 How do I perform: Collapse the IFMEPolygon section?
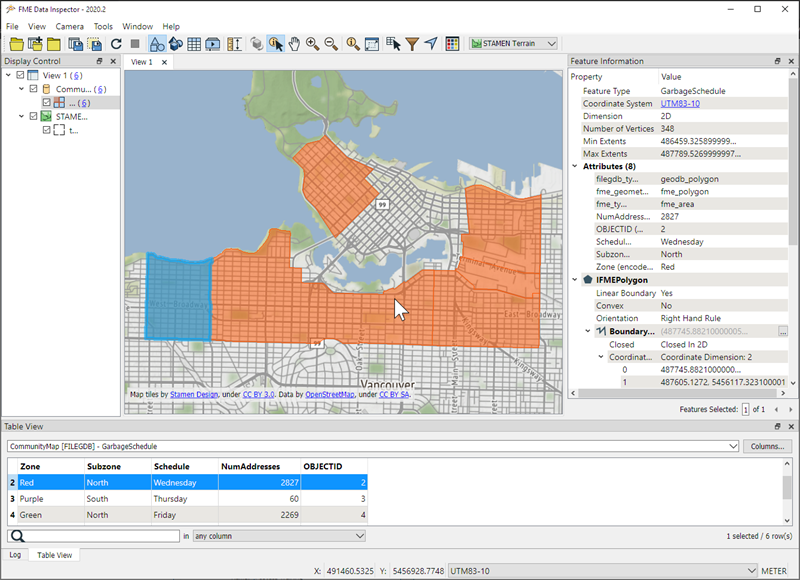point(575,280)
